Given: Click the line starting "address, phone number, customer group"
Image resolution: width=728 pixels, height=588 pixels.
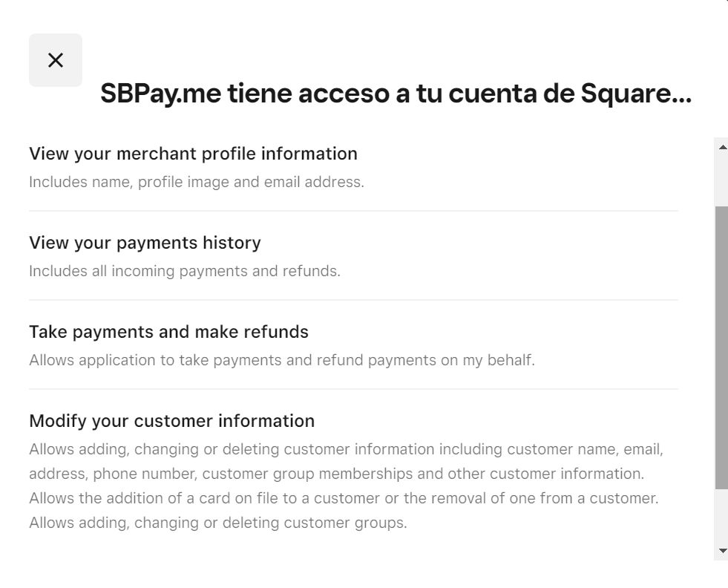Looking at the screenshot, I should point(336,474).
